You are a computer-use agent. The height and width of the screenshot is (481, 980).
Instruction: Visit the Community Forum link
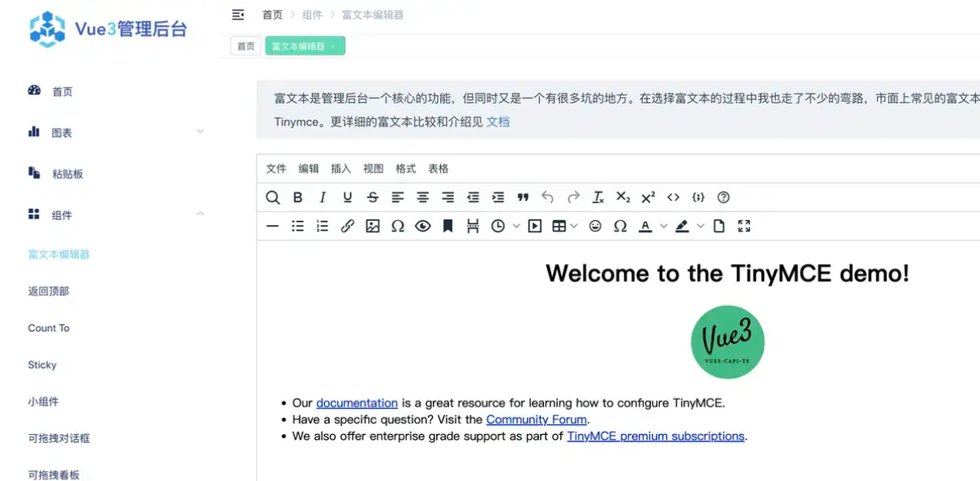537,419
